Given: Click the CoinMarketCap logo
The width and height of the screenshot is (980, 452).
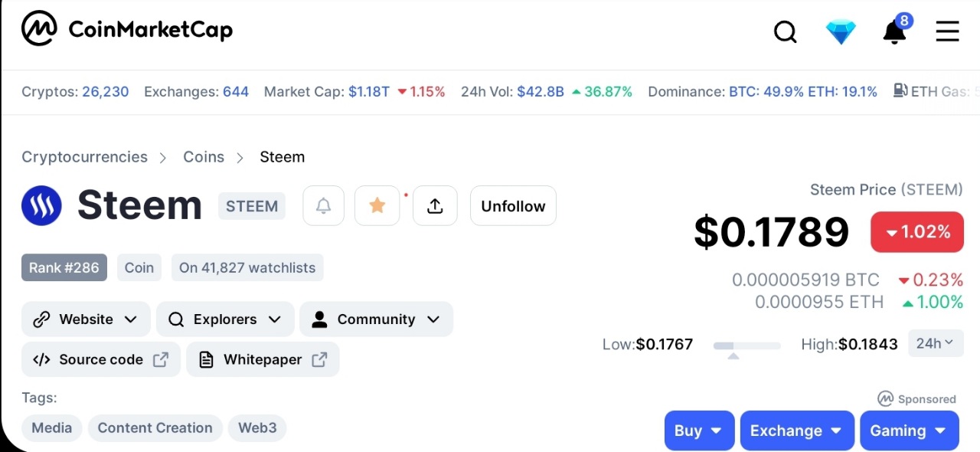Looking at the screenshot, I should pos(126,29).
